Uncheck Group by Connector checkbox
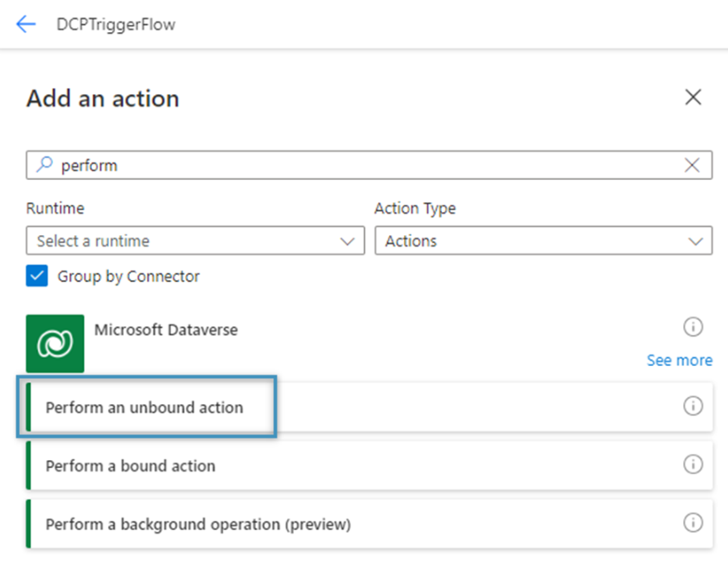This screenshot has width=728, height=564. [36, 276]
